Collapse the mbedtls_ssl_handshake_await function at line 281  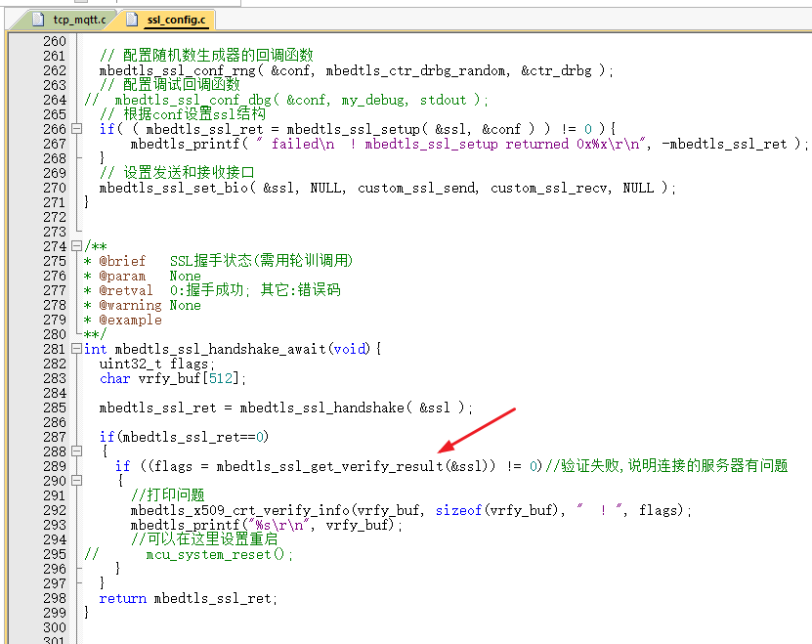[76, 349]
